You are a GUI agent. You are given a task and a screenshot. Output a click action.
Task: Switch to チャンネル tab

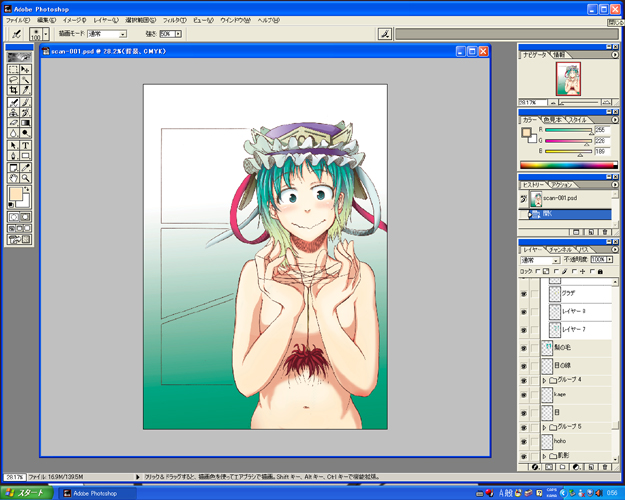560,250
